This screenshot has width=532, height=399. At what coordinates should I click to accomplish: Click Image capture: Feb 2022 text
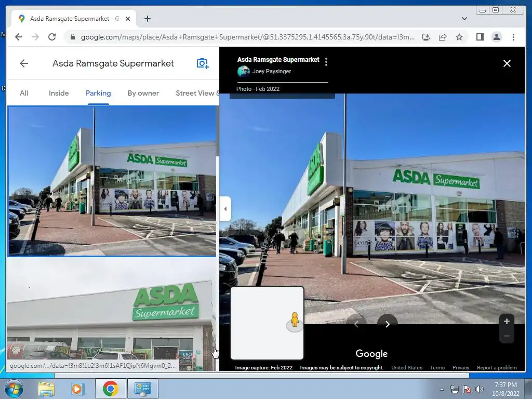263,367
